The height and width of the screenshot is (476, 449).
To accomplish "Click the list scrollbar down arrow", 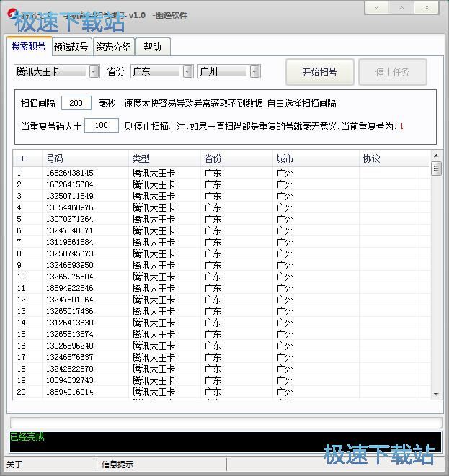I will (436, 394).
